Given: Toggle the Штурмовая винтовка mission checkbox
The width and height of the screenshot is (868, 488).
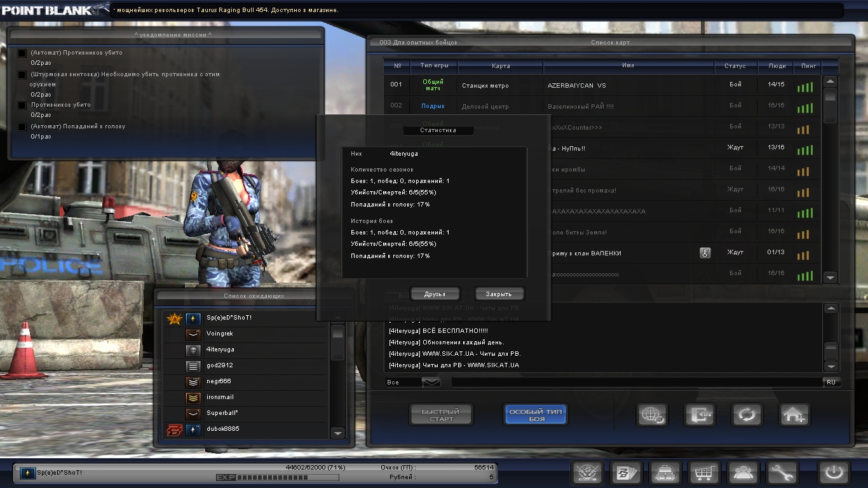Looking at the screenshot, I should 22,75.
